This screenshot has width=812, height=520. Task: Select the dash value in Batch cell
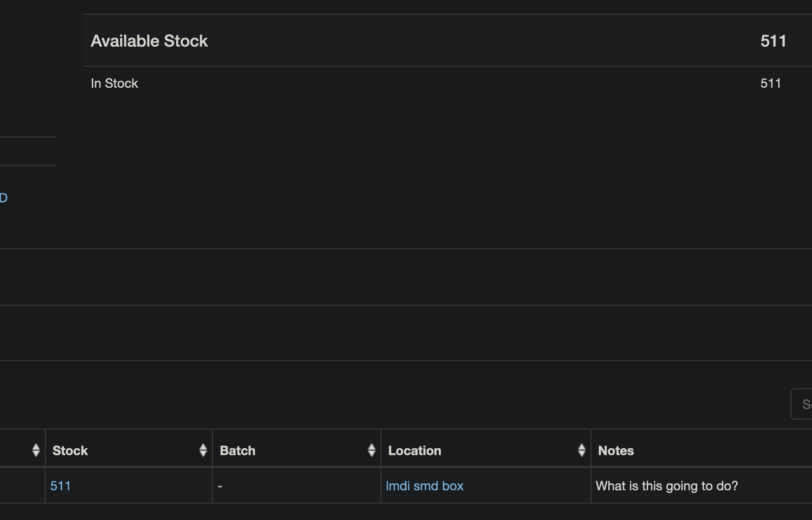(x=220, y=486)
